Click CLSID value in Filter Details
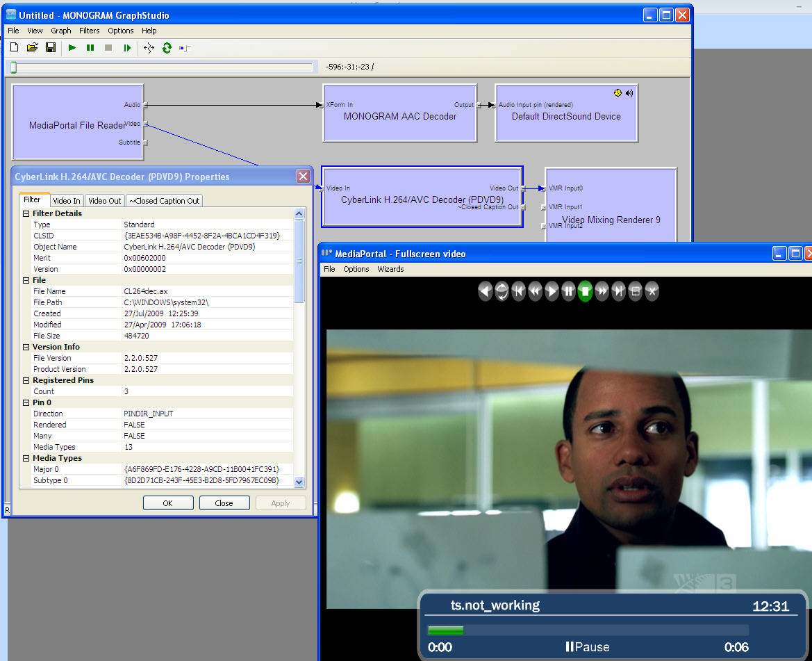The width and height of the screenshot is (812, 661). pos(201,236)
